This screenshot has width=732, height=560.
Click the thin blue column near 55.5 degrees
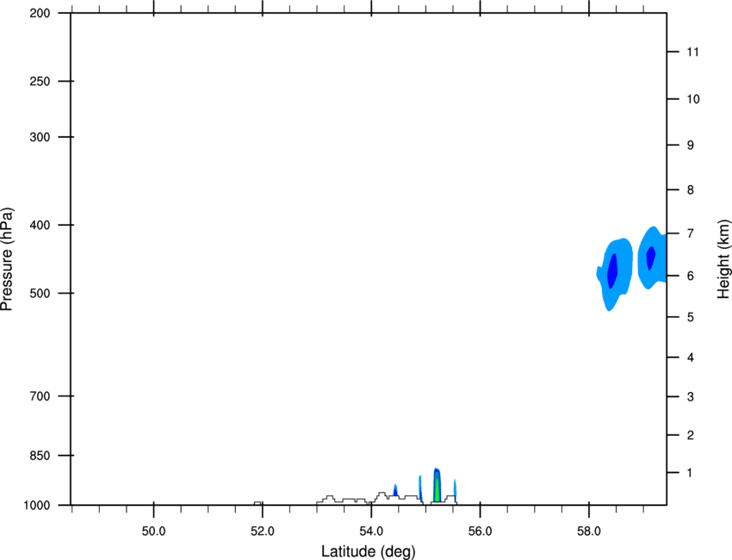(455, 489)
